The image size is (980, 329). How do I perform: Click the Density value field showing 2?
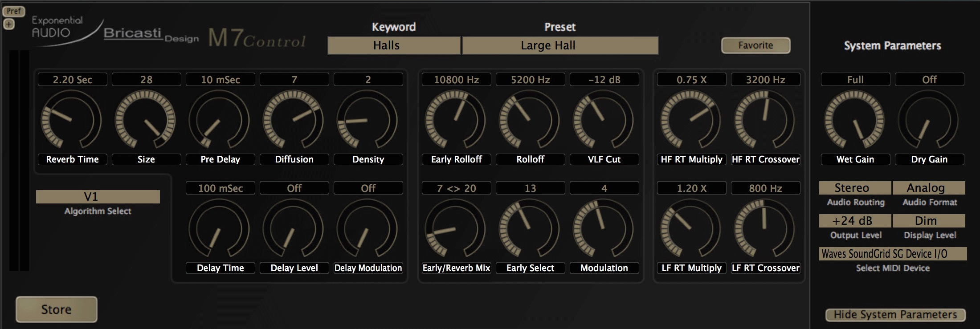pos(368,80)
